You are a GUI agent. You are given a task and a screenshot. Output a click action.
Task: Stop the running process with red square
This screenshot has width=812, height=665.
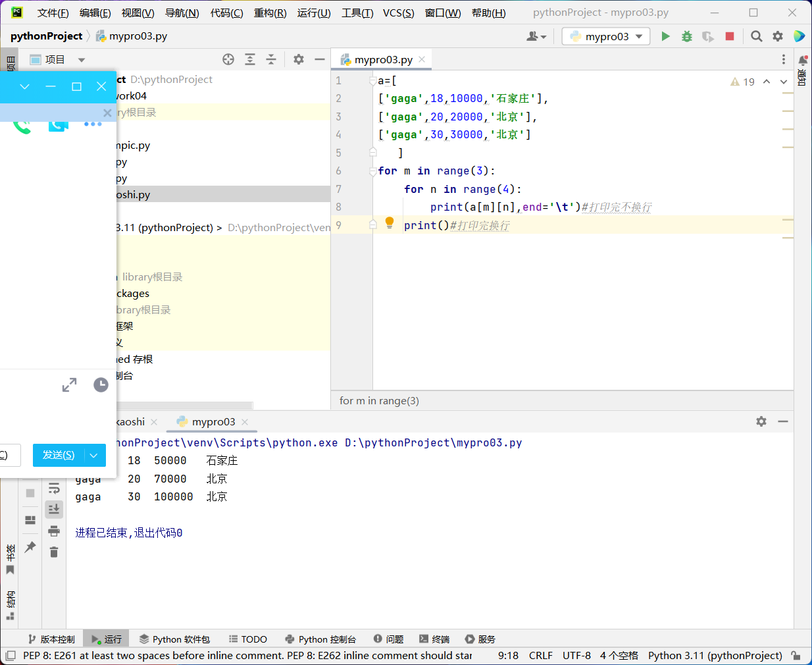729,36
